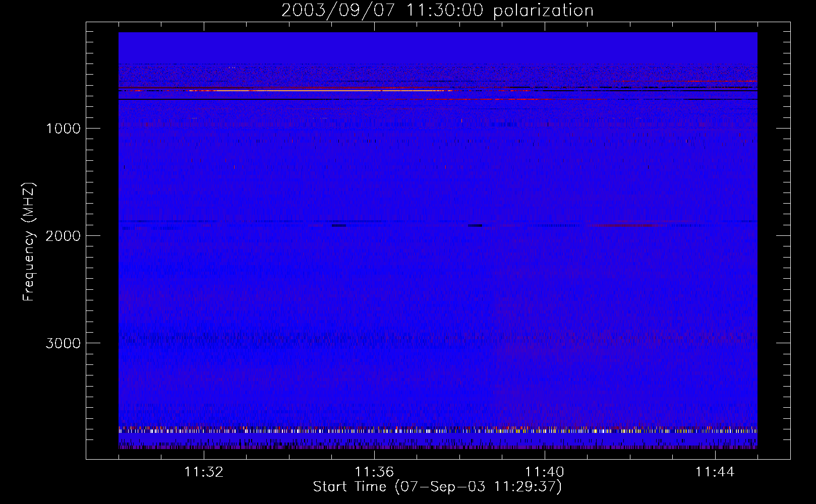Click the 11:32 time tick label
Viewport: 816px width, 504px height.
204,472
